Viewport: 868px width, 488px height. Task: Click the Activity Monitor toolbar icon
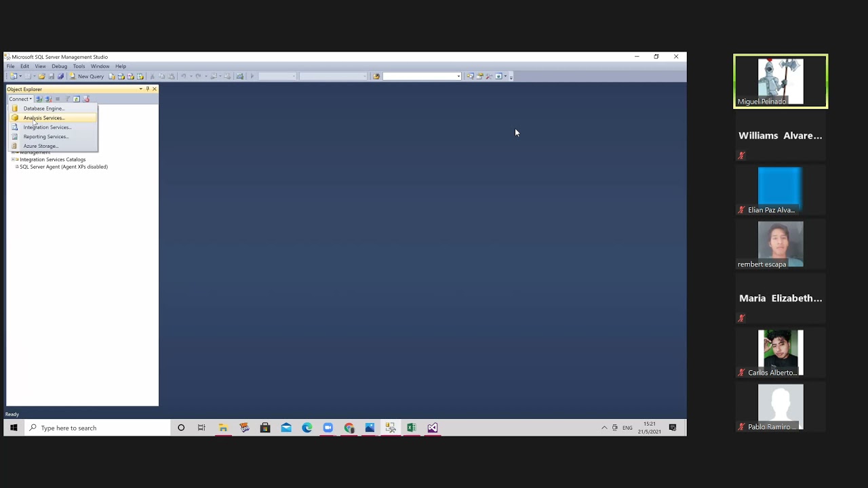tap(240, 77)
